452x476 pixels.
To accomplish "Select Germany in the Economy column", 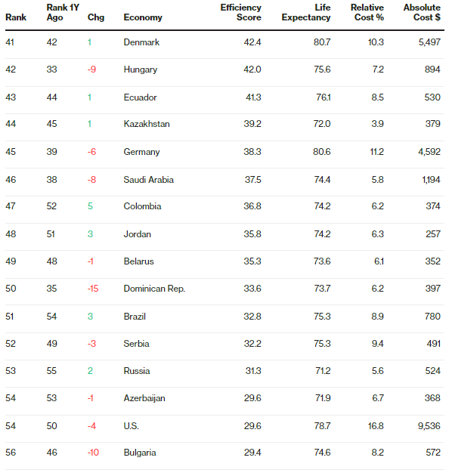I will click(x=141, y=152).
